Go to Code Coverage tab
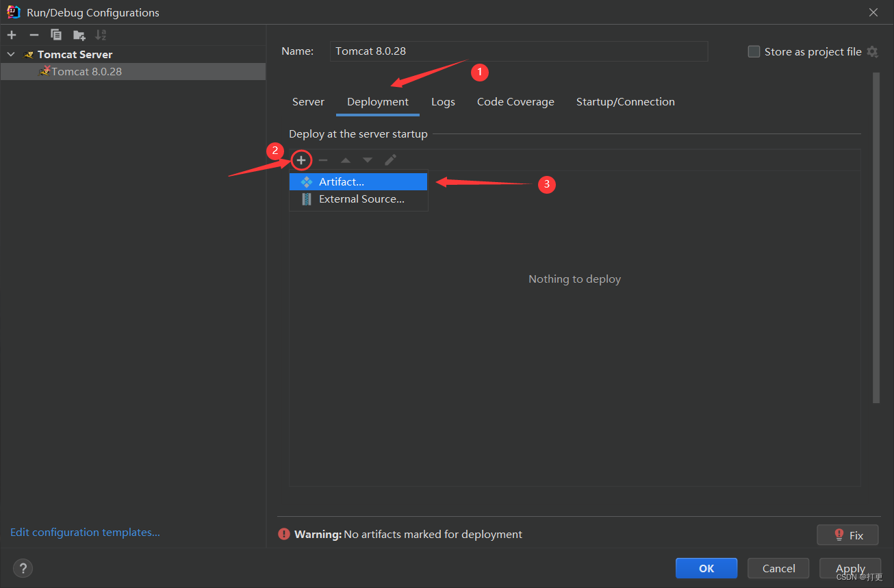This screenshot has height=588, width=894. click(x=515, y=102)
